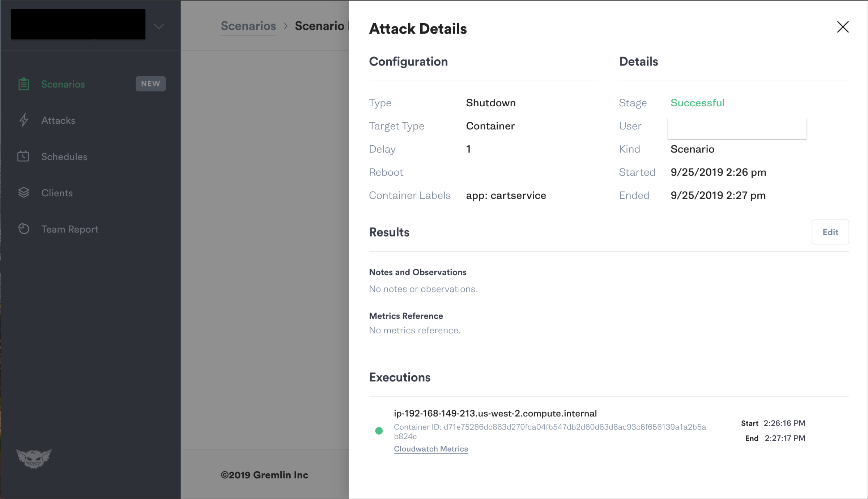
Task: Click the Container target type value
Action: pyautogui.click(x=490, y=126)
